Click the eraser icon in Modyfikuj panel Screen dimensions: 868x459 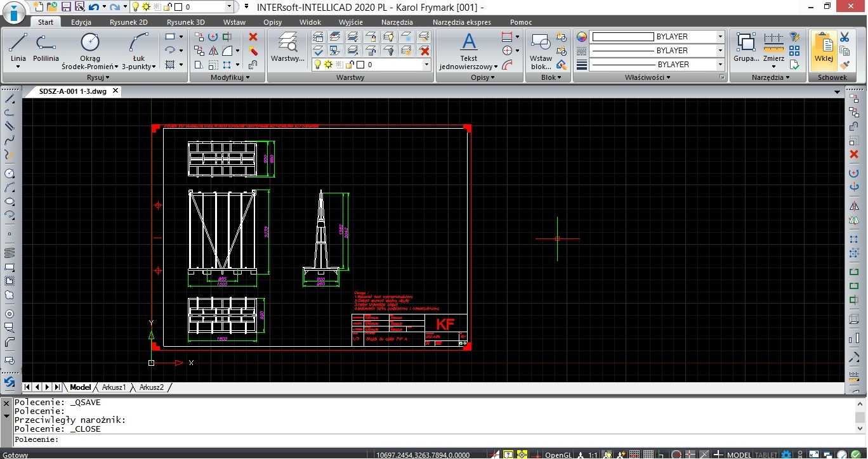[253, 51]
